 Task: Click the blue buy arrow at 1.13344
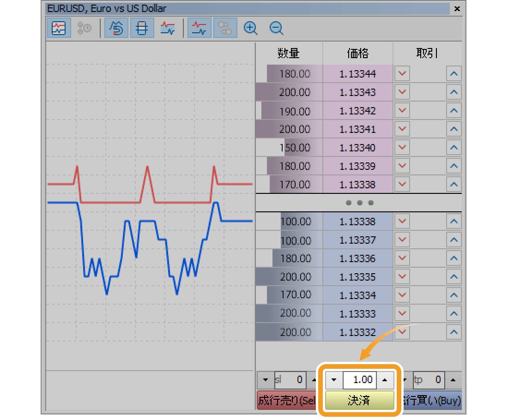coord(454,74)
